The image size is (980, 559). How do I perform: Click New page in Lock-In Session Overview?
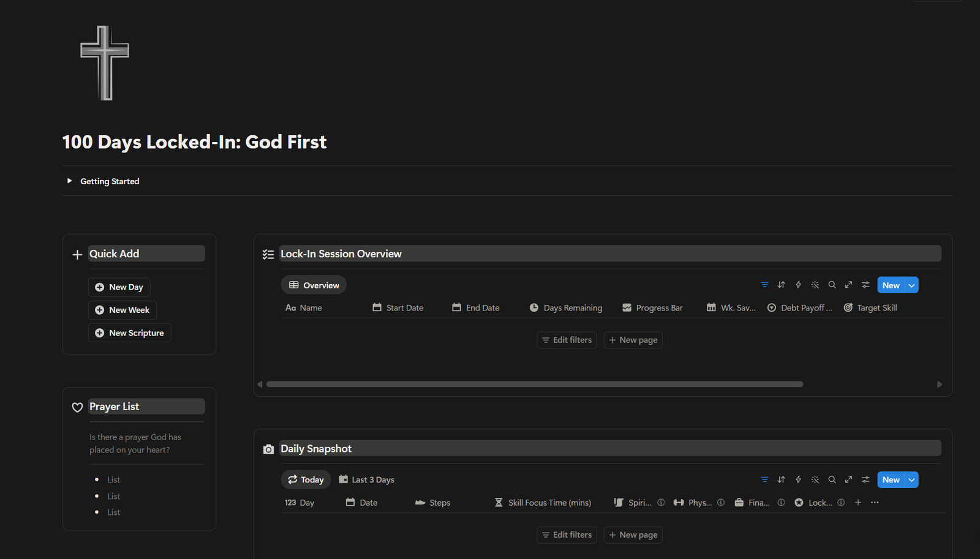(633, 340)
